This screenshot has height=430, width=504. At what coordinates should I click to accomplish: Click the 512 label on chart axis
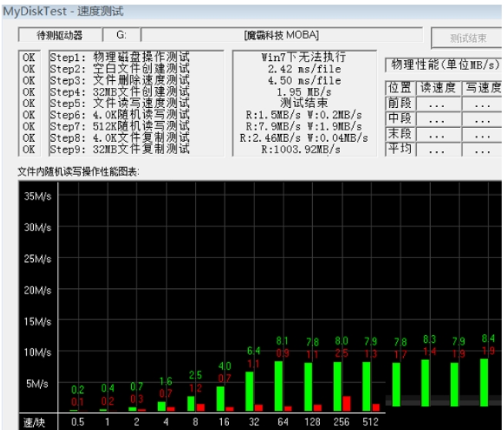pyautogui.click(x=368, y=422)
